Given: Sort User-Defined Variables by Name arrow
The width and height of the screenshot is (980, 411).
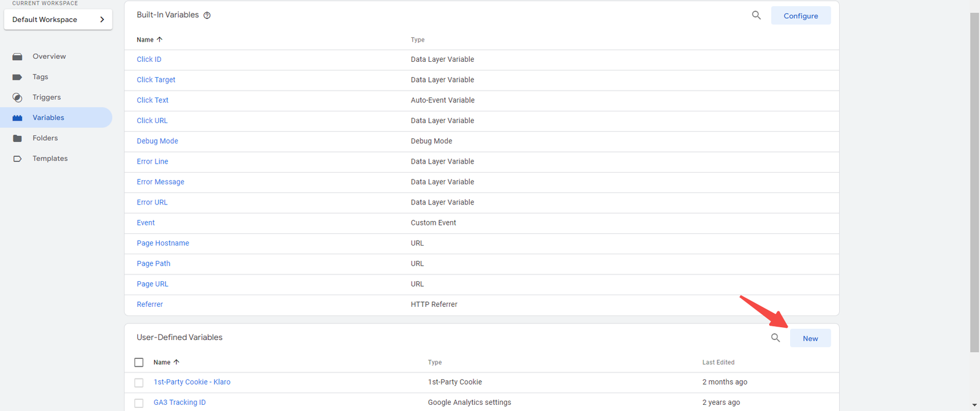Looking at the screenshot, I should pos(176,363).
